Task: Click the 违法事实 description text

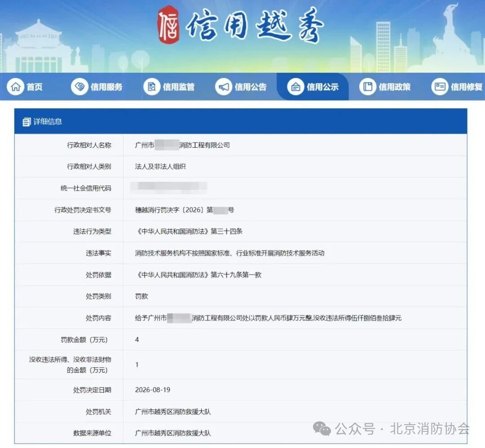Action: [x=229, y=253]
